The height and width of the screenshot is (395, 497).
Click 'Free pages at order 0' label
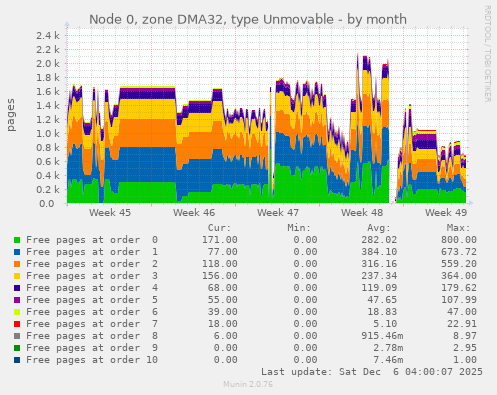92,240
